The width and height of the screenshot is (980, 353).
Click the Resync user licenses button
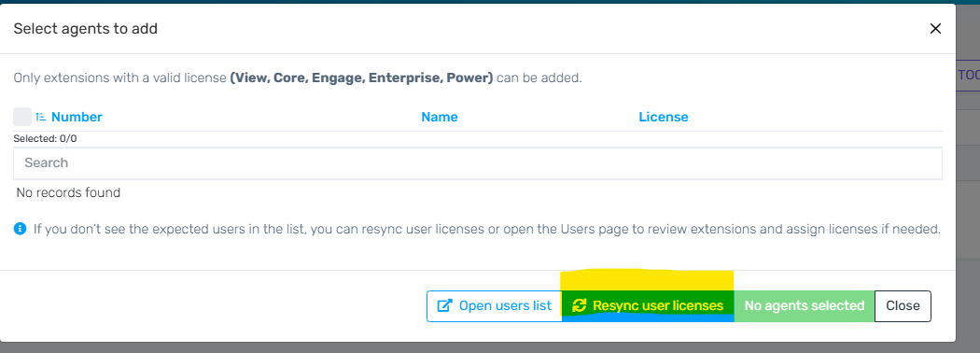648,306
